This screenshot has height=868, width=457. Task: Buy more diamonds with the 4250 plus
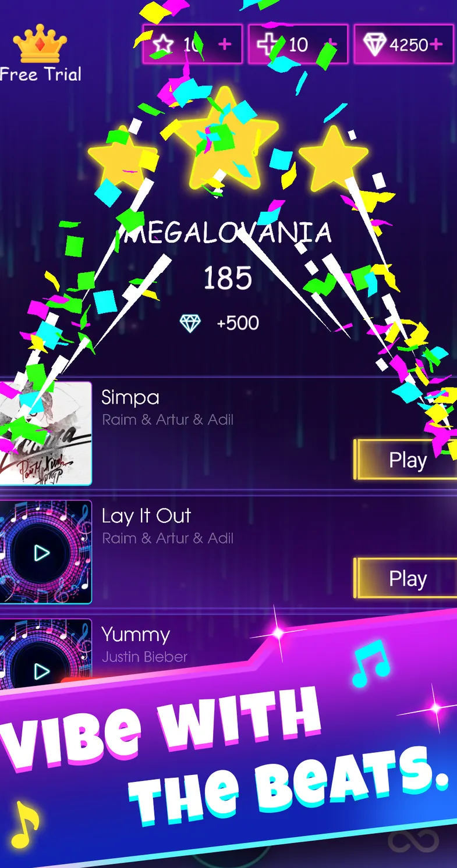pos(435,44)
